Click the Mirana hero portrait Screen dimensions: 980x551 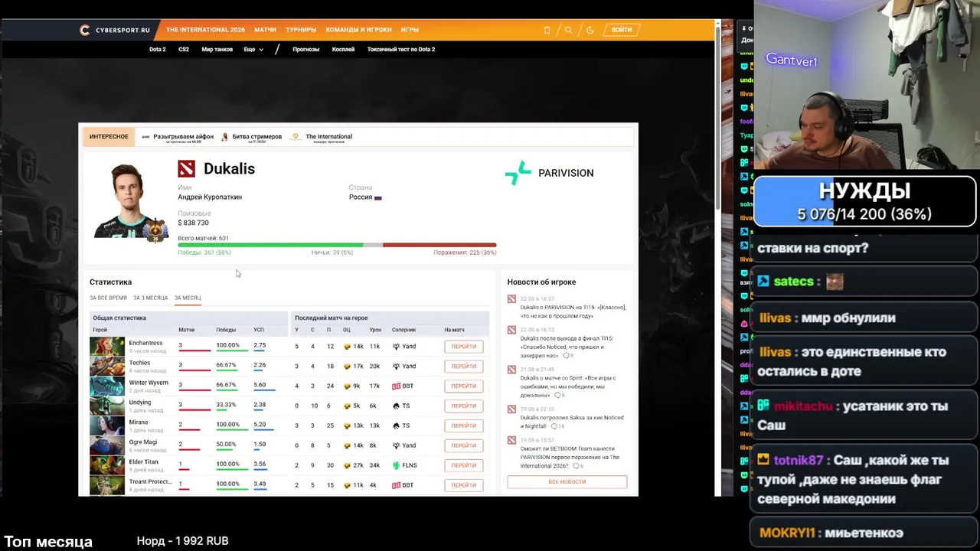click(x=107, y=425)
